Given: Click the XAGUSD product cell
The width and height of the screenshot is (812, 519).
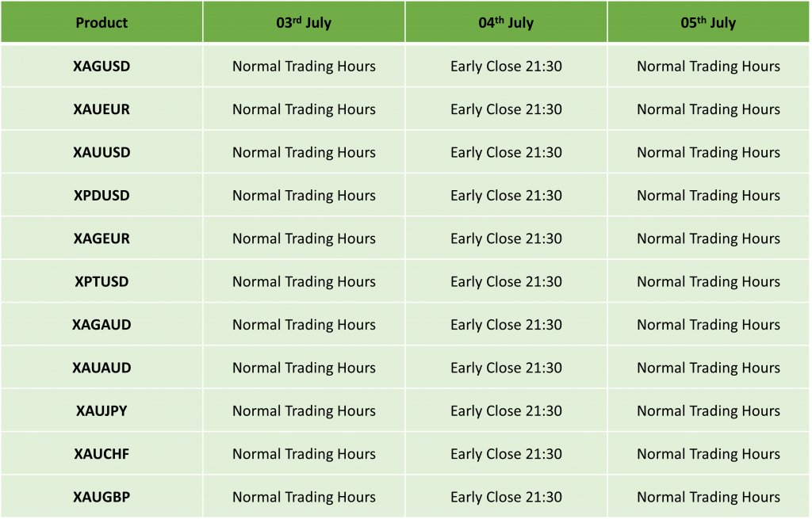Looking at the screenshot, I should click(x=101, y=67).
